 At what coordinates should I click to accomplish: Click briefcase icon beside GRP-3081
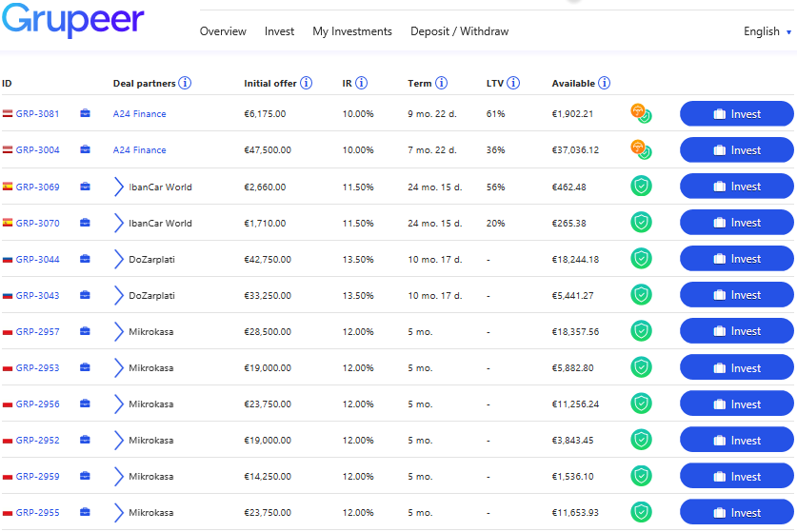click(86, 114)
